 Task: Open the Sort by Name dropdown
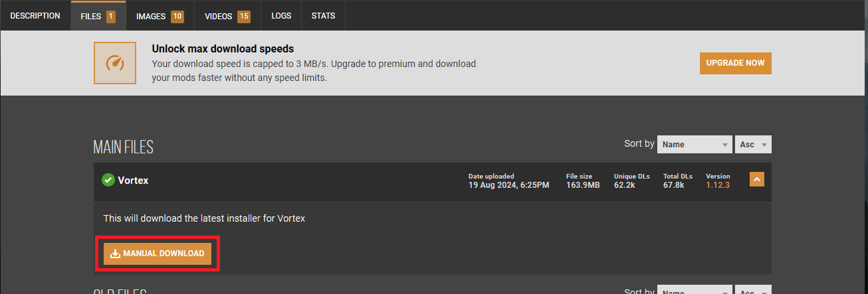(x=694, y=144)
